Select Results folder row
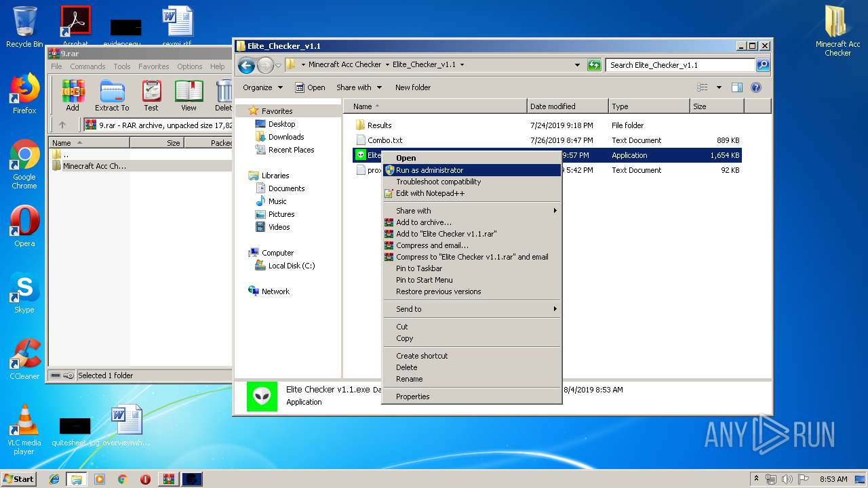This screenshot has width=868, height=488. click(548, 125)
